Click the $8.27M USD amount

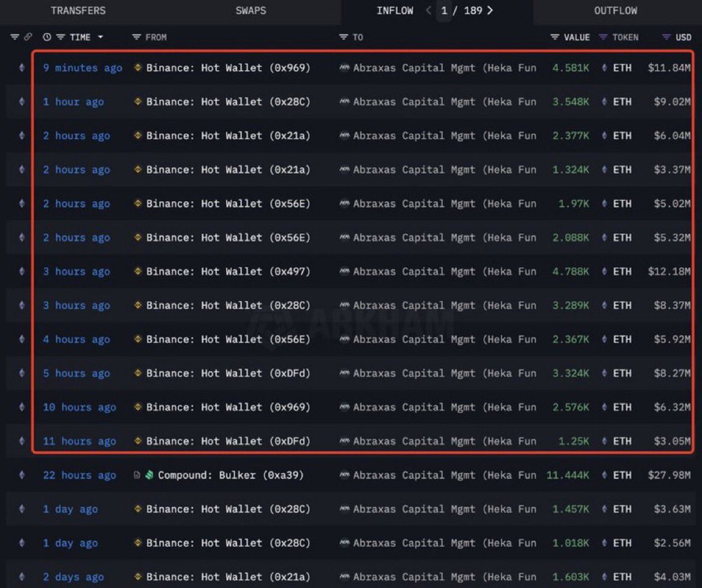pos(672,374)
